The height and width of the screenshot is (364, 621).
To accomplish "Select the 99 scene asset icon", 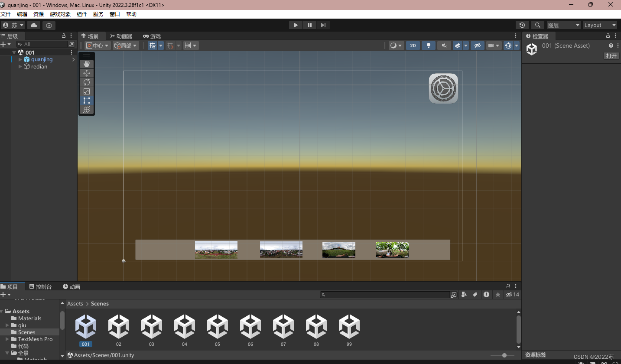I will [349, 327].
